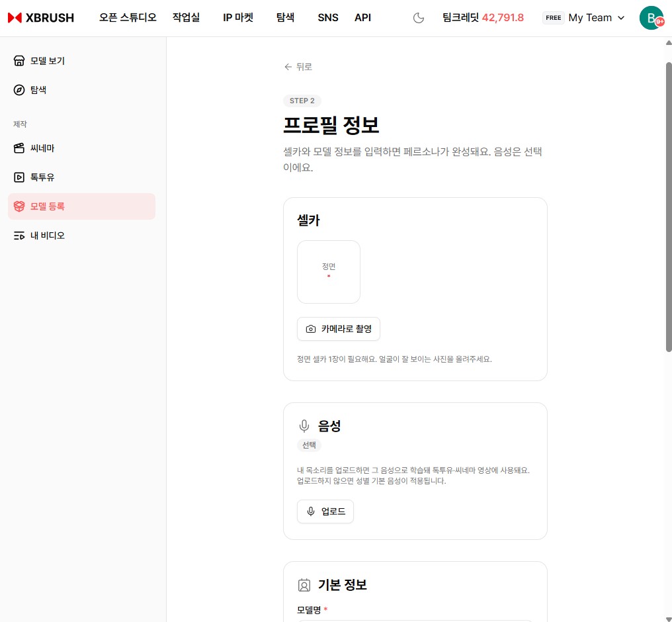Viewport: 672px width, 622px height.
Task: Go to IP 마켓 tab
Action: (x=238, y=18)
